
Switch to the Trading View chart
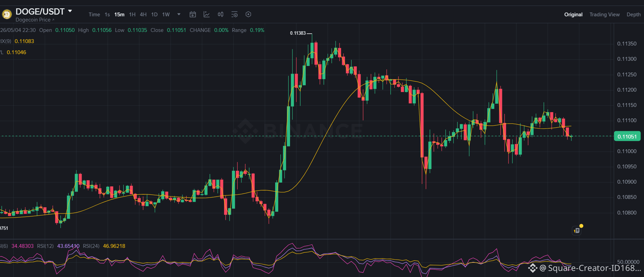604,15
